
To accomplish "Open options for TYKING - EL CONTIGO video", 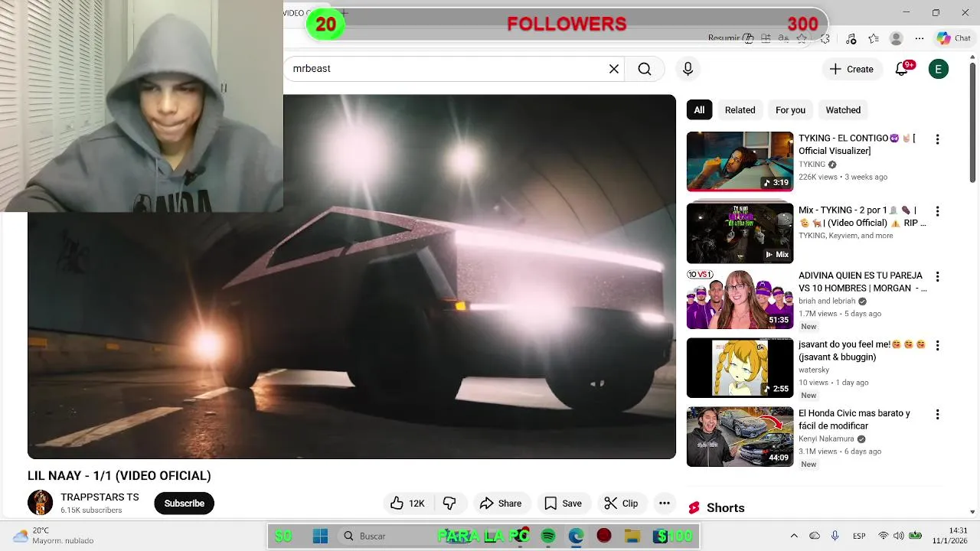I will [x=937, y=139].
